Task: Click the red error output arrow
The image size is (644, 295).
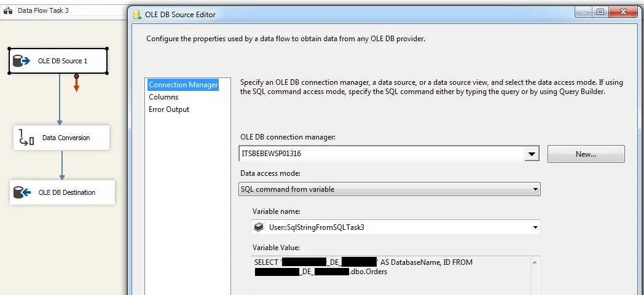Action: (x=76, y=85)
